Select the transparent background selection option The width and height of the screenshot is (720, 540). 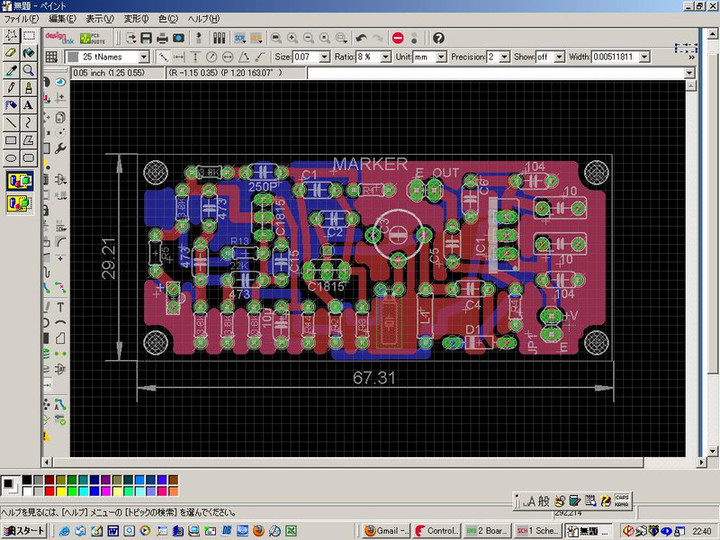(19, 203)
